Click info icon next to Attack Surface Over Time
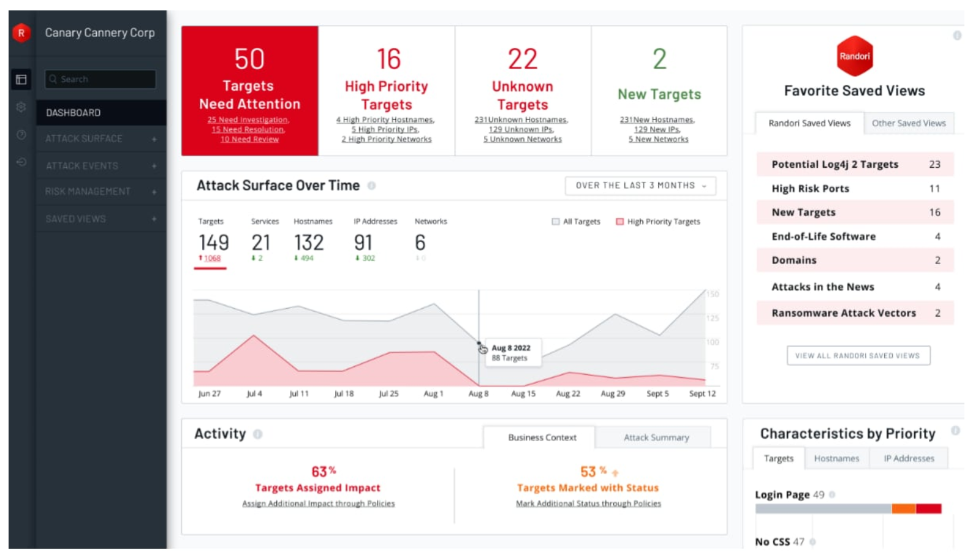Viewport: 973px width, 560px height. point(371,186)
